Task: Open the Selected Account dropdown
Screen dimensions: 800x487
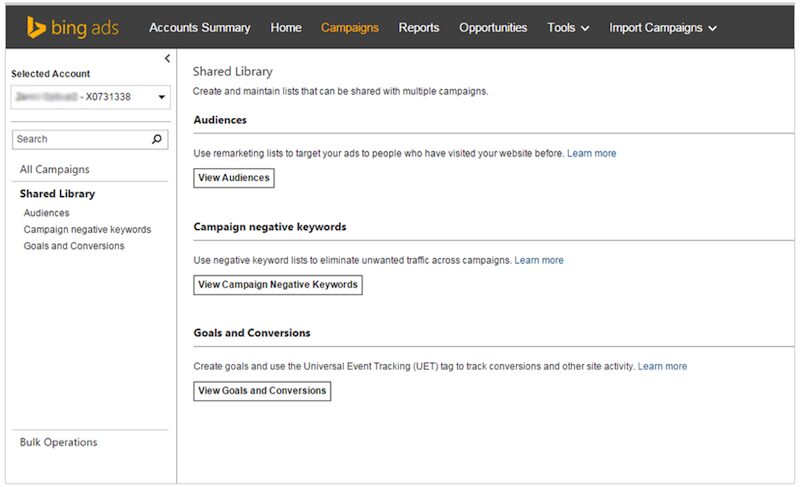Action: 161,97
